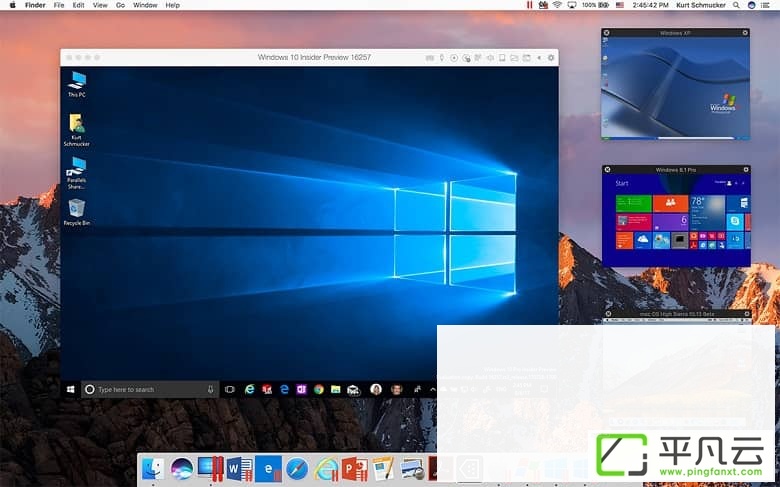Open the My People icon in taskbar
The height and width of the screenshot is (487, 780).
pyautogui.click(x=417, y=390)
